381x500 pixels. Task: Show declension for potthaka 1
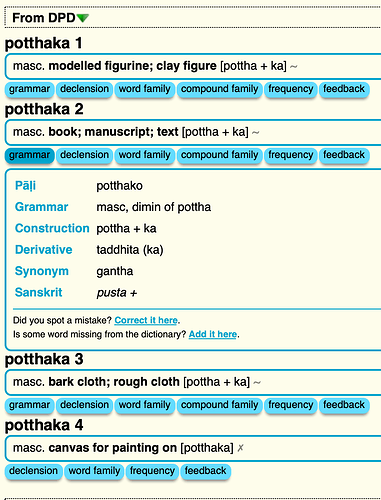coord(84,89)
